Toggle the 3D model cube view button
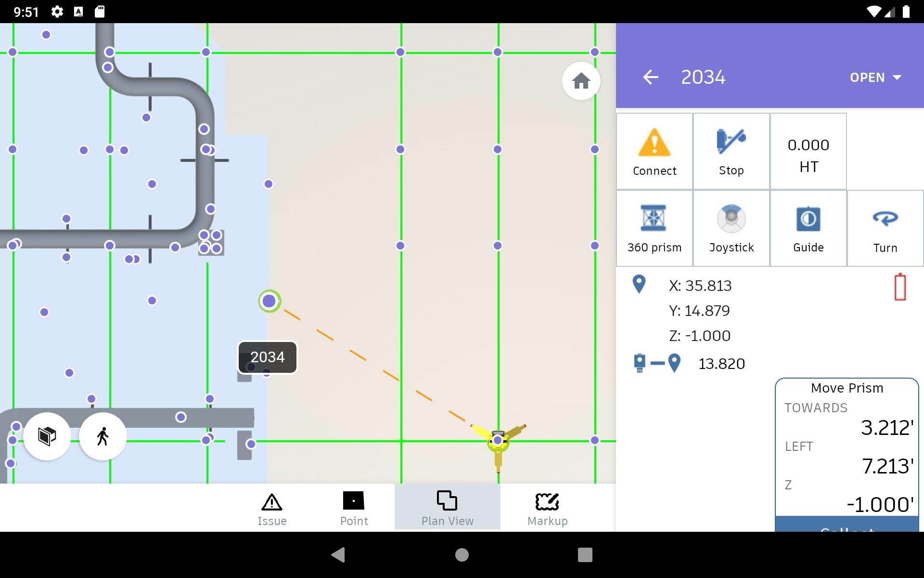Image resolution: width=924 pixels, height=578 pixels. pyautogui.click(x=47, y=436)
